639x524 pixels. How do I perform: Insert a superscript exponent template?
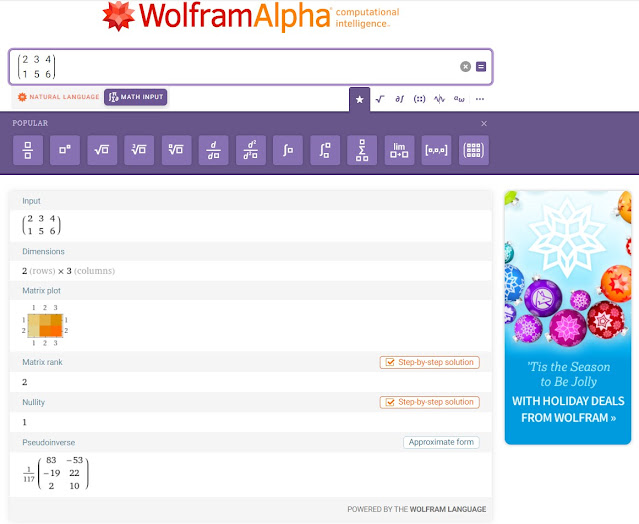[65, 150]
